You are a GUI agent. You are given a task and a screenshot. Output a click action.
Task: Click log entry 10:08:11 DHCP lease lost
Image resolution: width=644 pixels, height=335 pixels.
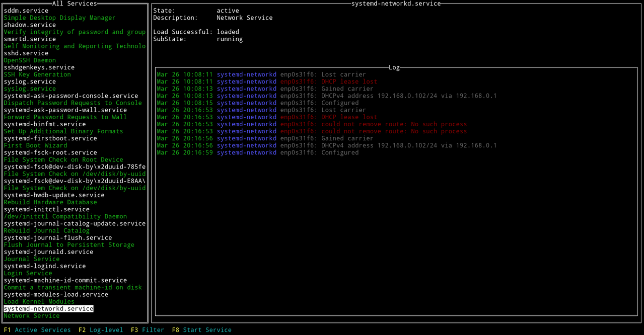click(267, 81)
